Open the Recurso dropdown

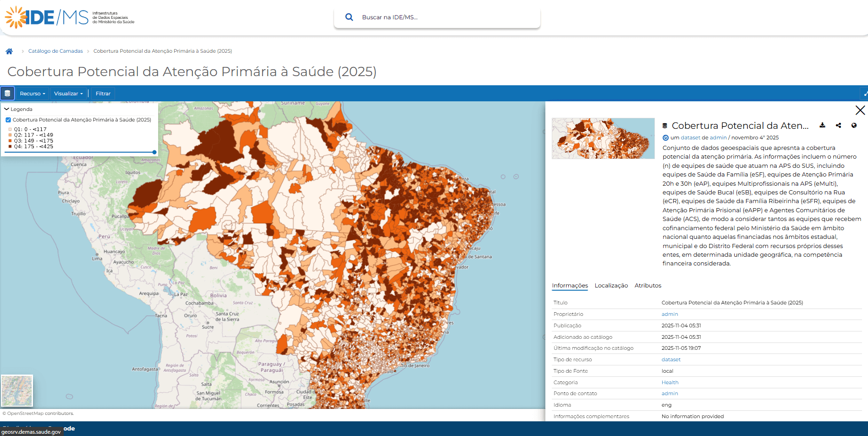click(x=32, y=93)
